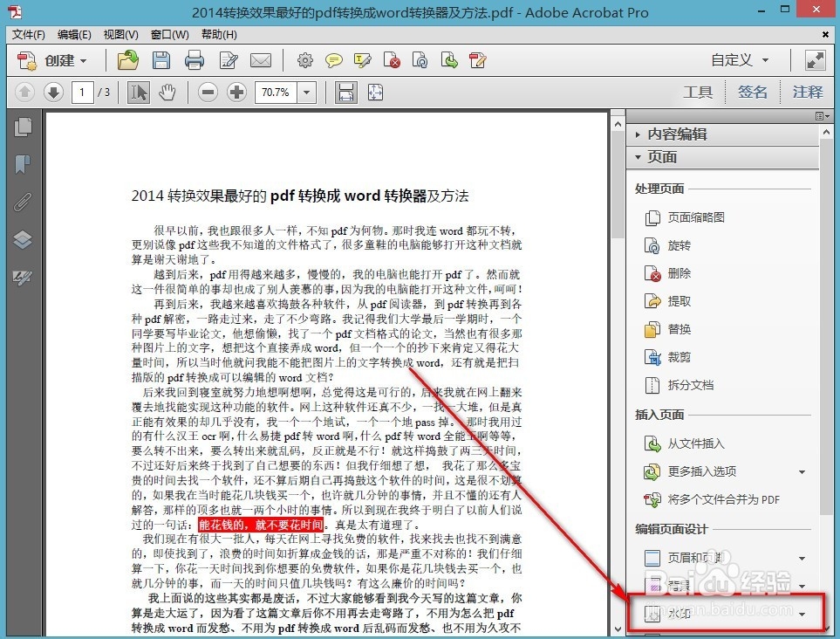This screenshot has width=840, height=639.
Task: Expand 更多插入选项 dropdown
Action: [x=802, y=472]
